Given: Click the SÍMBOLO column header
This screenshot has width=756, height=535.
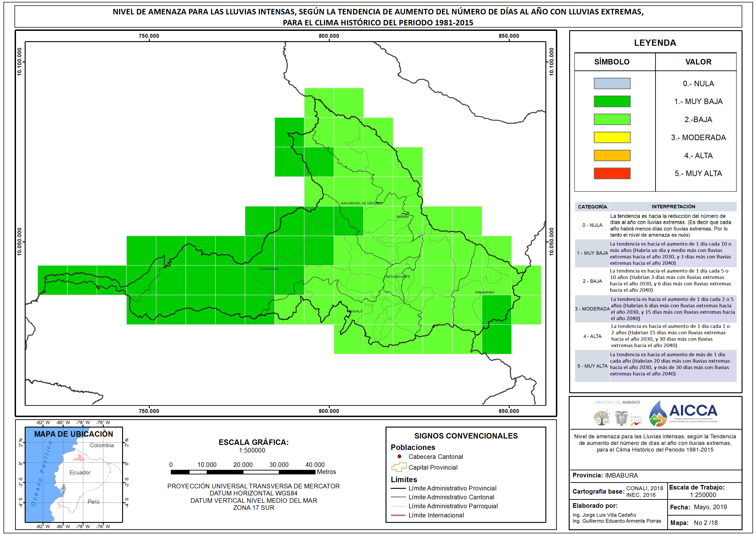Looking at the screenshot, I should (612, 62).
